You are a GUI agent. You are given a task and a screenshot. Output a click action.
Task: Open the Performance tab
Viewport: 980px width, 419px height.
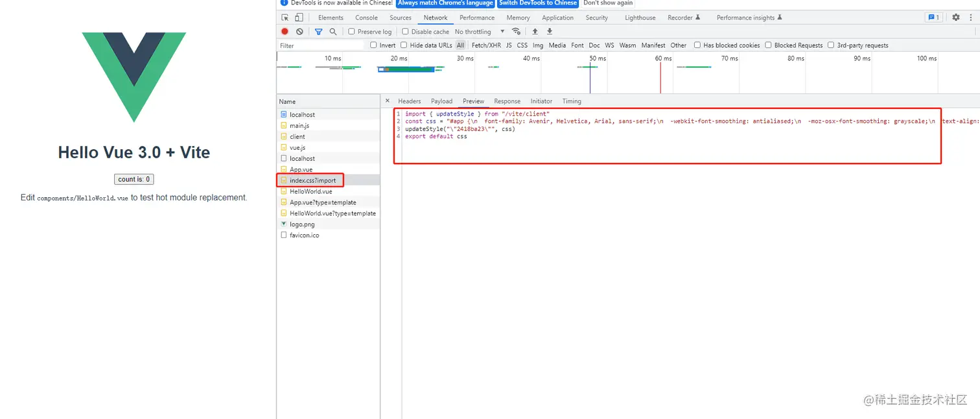[477, 18]
